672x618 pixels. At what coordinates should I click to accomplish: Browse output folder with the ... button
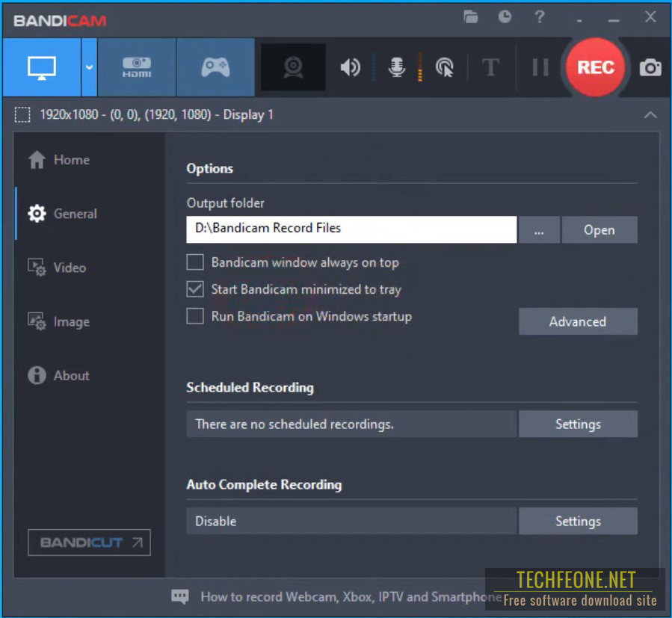(539, 229)
